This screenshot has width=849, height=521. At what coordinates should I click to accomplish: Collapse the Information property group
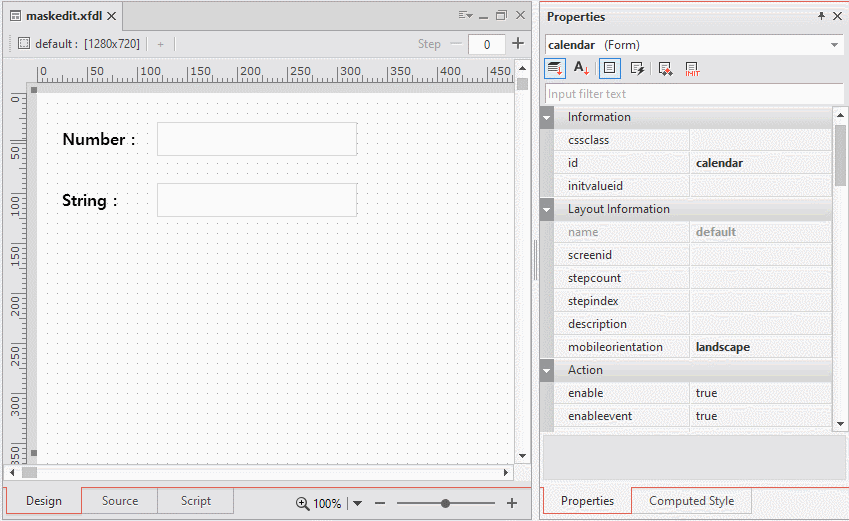pos(547,117)
